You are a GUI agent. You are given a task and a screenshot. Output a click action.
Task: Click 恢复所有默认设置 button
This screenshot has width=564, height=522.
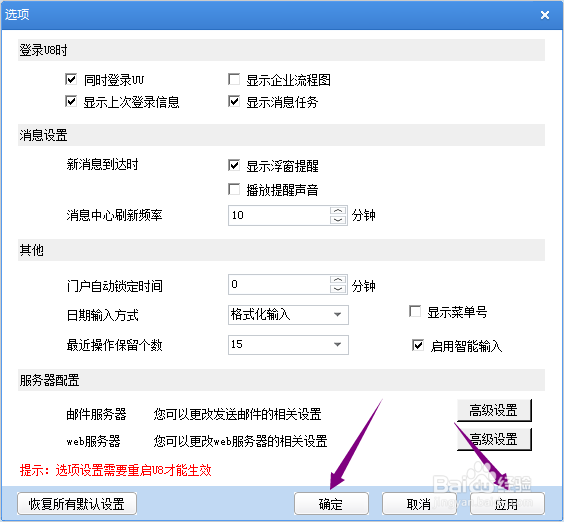point(77,504)
